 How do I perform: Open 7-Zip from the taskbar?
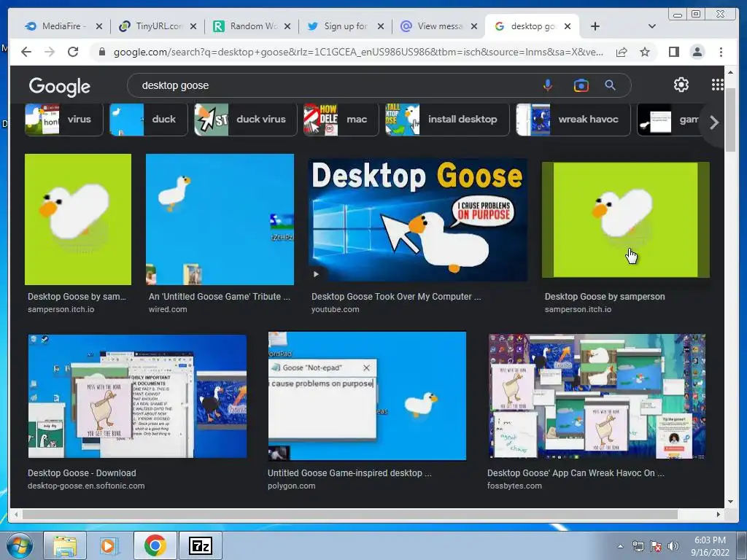(x=200, y=545)
